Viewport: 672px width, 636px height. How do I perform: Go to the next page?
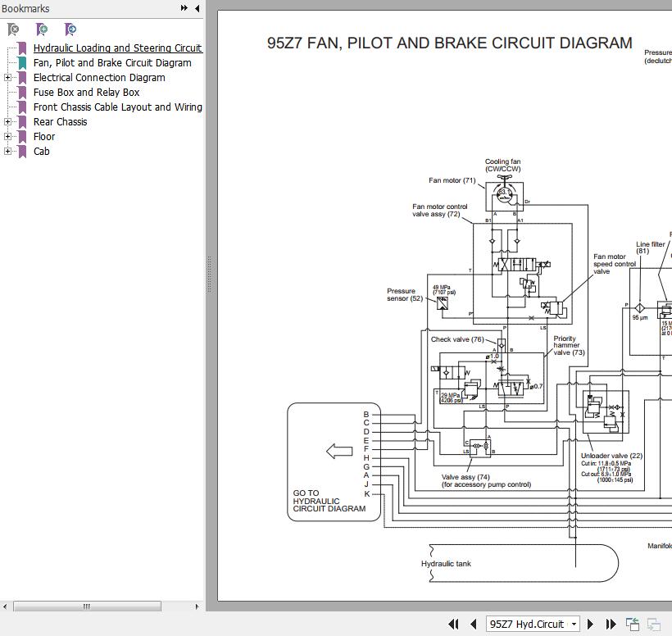coord(590,624)
